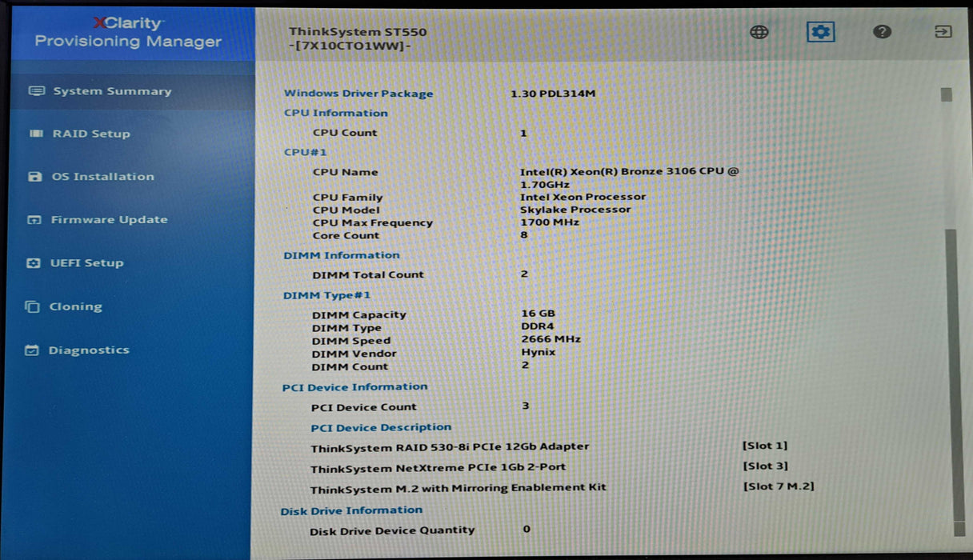Click the RAID Setup sidebar icon
973x560 pixels.
(x=36, y=134)
